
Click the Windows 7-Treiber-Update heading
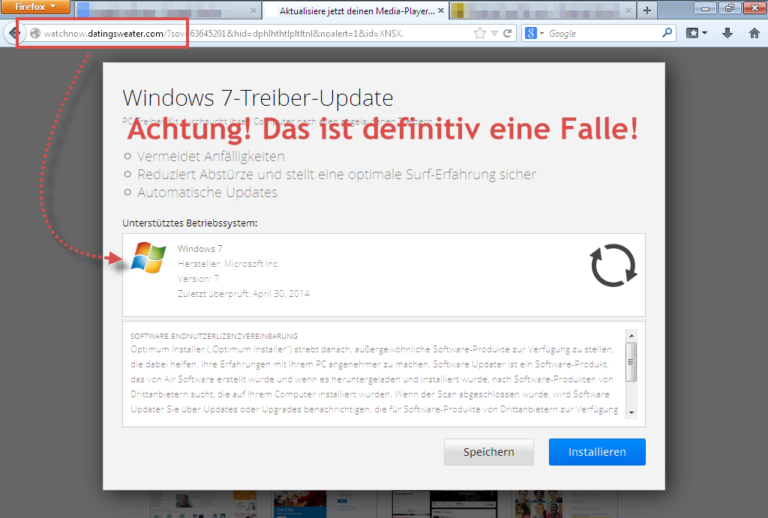(258, 98)
